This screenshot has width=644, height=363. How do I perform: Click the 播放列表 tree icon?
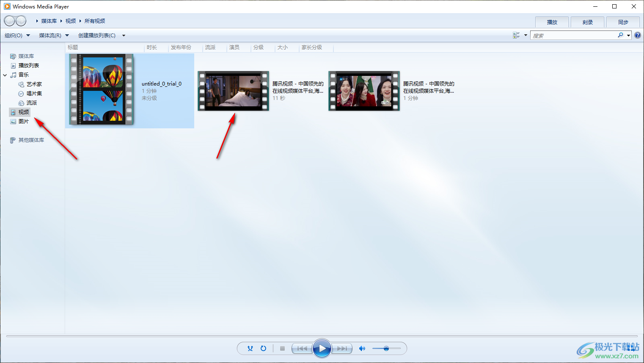click(x=13, y=66)
